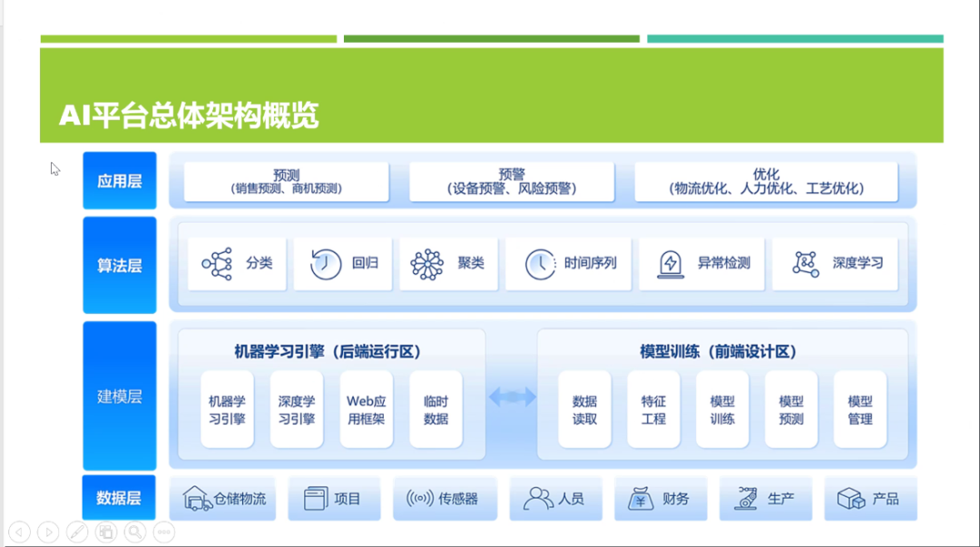Image resolution: width=980 pixels, height=547 pixels.
Task: Click the 传感器 sensor icon
Action: [x=419, y=498]
